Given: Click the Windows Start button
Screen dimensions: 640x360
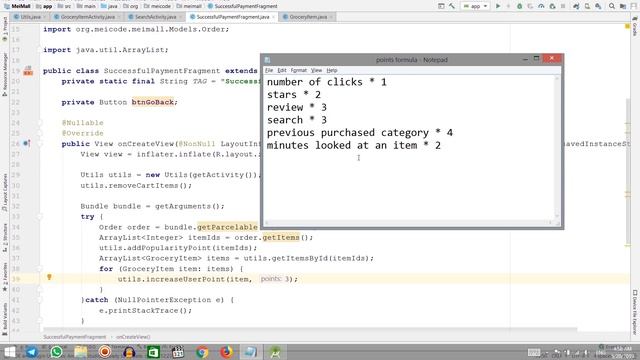Looking at the screenshot, I should [9, 352].
